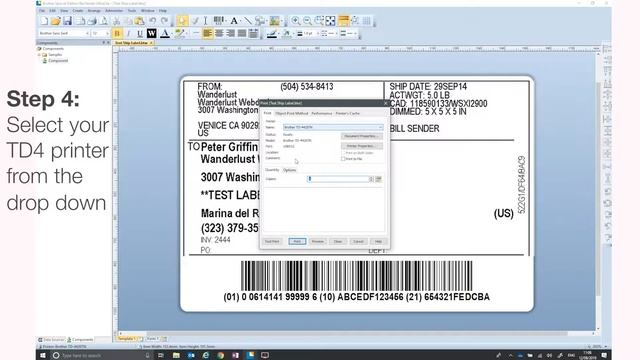Open the View menu
The width and height of the screenshot is (640, 360).
(64, 11)
